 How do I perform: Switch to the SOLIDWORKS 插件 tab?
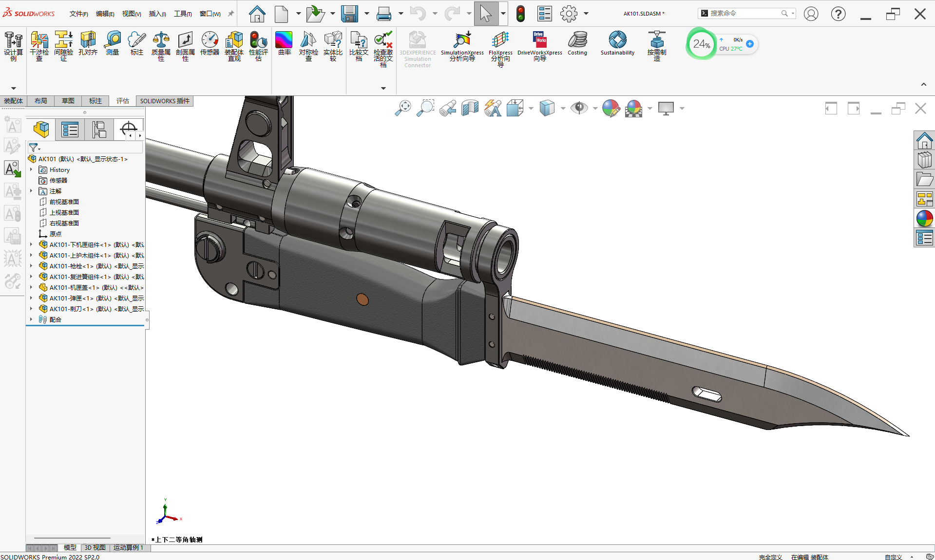(165, 101)
